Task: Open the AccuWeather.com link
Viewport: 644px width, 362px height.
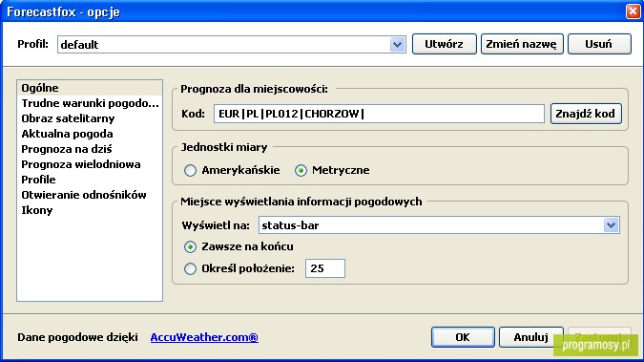Action: pos(204,337)
